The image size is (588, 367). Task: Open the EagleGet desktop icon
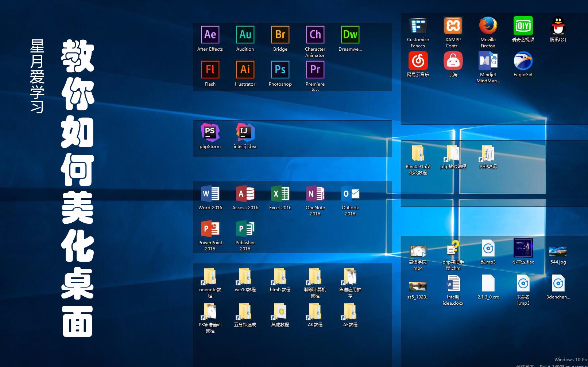pyautogui.click(x=523, y=61)
